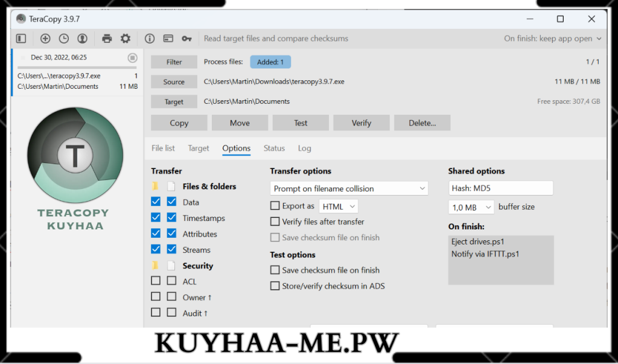
Task: Uncheck file Timestamps checkbox
Action: pyautogui.click(x=171, y=217)
